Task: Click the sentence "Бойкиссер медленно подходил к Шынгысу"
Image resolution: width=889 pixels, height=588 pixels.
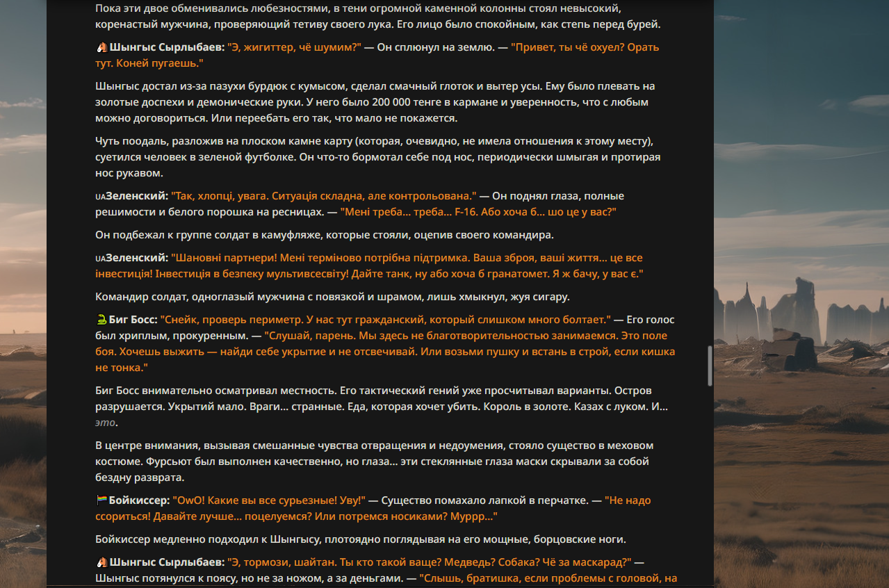Action: point(361,539)
